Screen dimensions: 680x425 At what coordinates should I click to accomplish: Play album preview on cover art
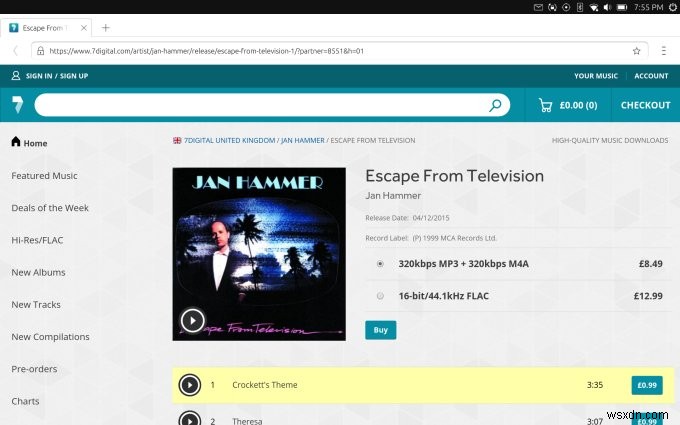click(193, 320)
